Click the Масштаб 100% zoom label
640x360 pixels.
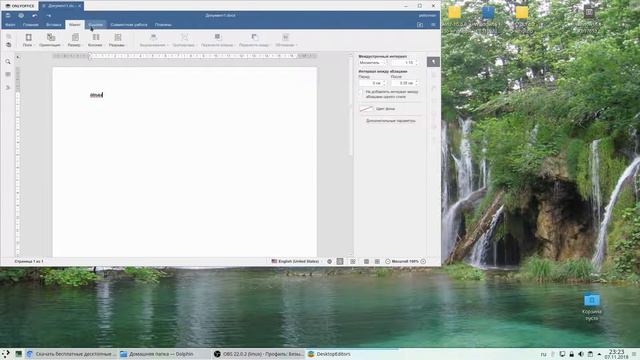click(x=405, y=261)
